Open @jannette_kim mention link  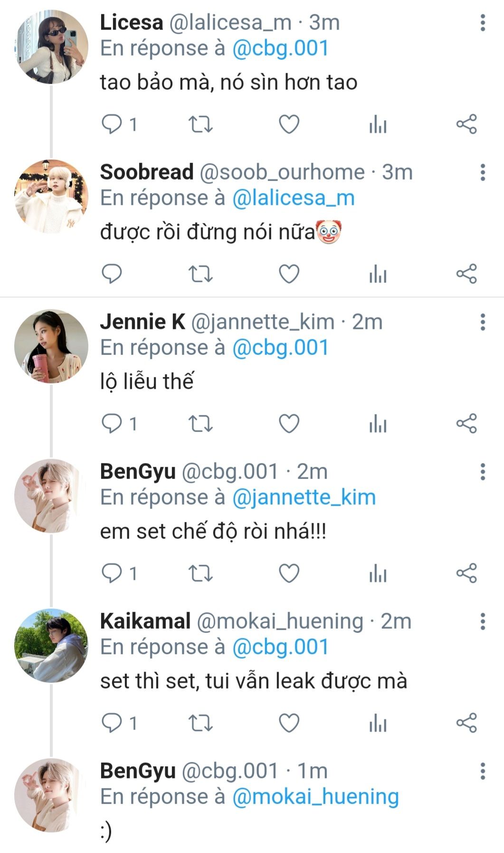pos(304,498)
